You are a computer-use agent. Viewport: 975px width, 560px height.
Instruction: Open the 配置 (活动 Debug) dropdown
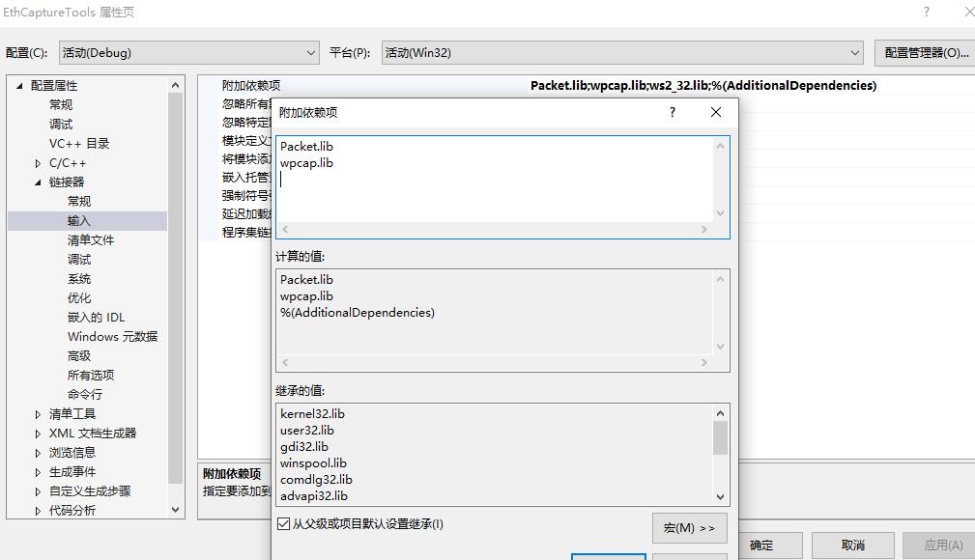pyautogui.click(x=311, y=52)
